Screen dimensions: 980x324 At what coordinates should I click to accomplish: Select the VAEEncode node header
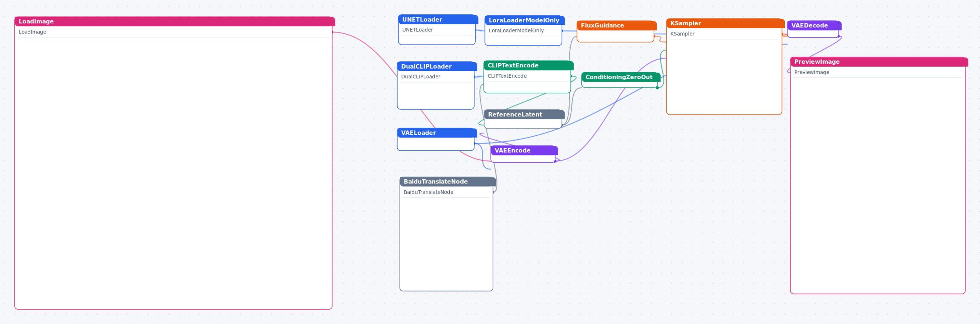pos(524,150)
